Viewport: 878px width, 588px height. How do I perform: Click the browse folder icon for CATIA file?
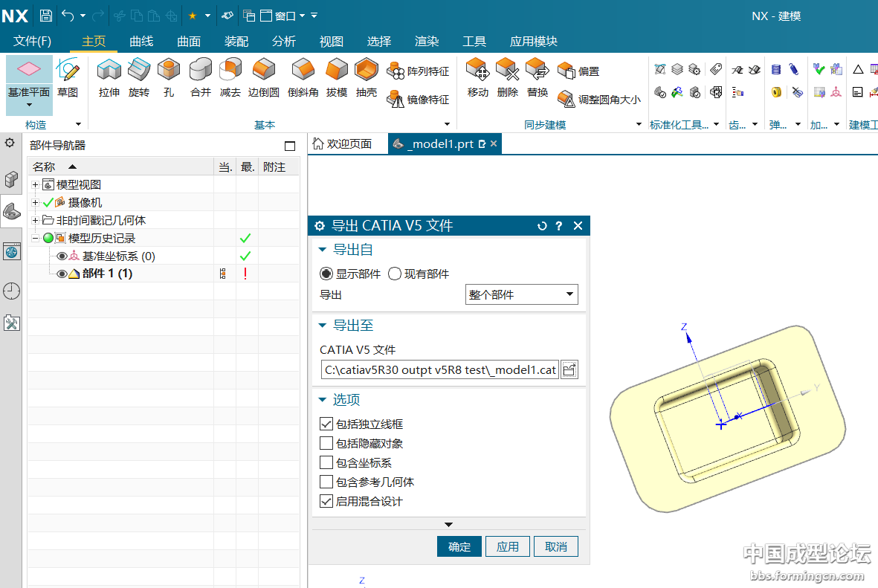pos(569,369)
